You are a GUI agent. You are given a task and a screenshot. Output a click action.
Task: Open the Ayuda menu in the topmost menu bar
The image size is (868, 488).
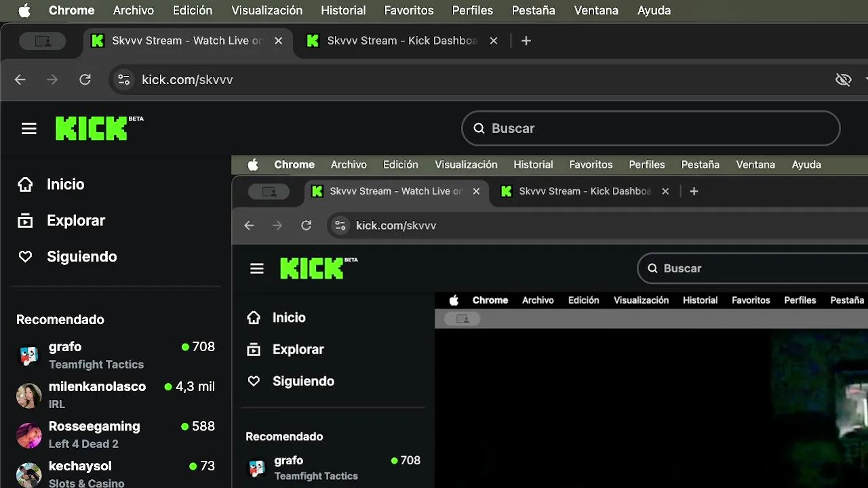(654, 10)
